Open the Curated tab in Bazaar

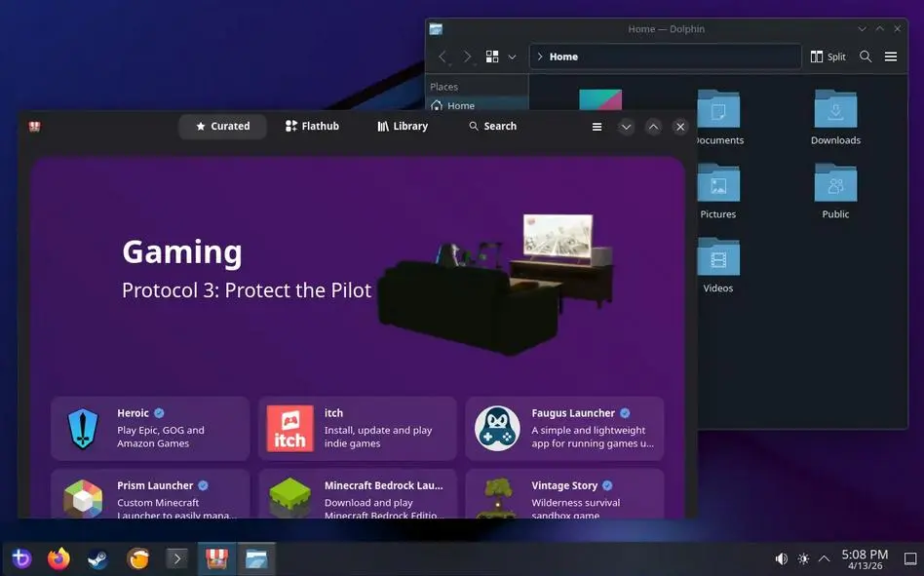223,126
